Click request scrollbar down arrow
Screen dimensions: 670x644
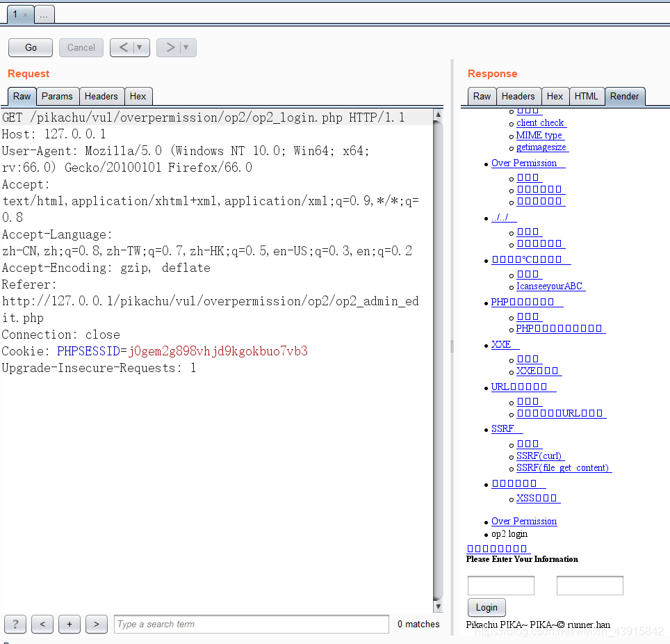[x=438, y=606]
